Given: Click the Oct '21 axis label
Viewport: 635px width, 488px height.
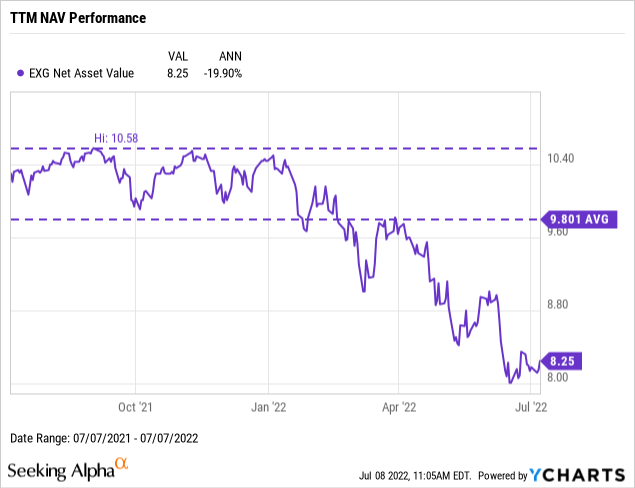Looking at the screenshot, I should coord(135,407).
